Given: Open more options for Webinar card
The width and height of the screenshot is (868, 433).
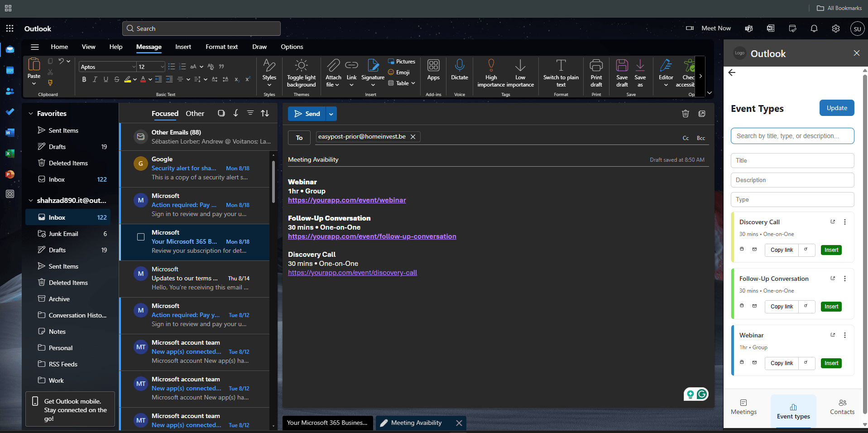Looking at the screenshot, I should [x=845, y=335].
